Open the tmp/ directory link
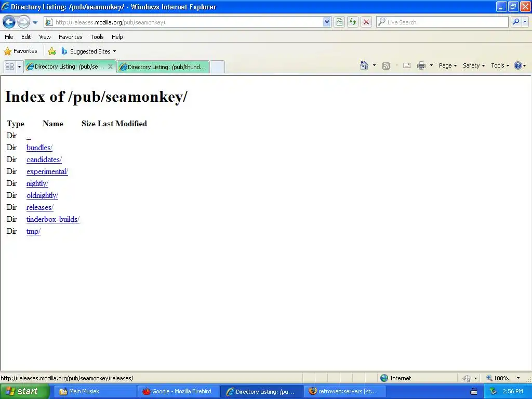 point(33,231)
